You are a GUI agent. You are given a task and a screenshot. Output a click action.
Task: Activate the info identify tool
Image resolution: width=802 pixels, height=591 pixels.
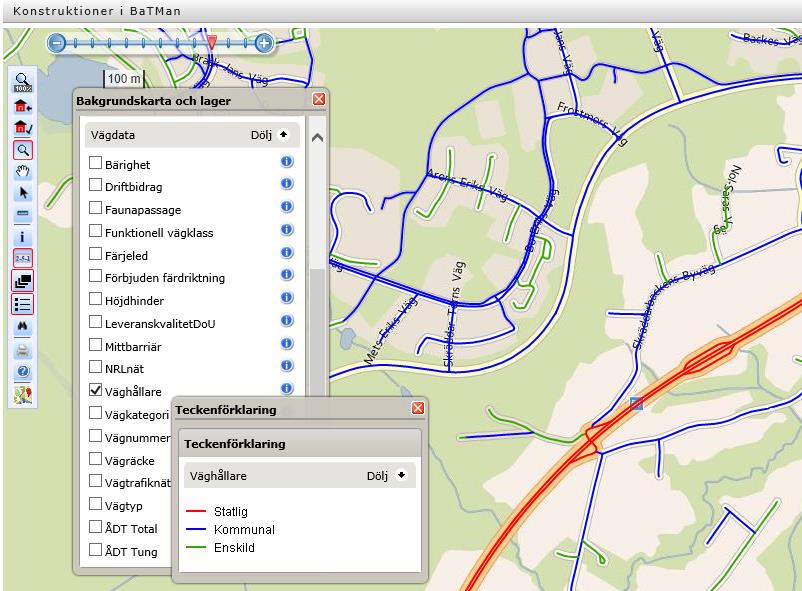(x=23, y=237)
